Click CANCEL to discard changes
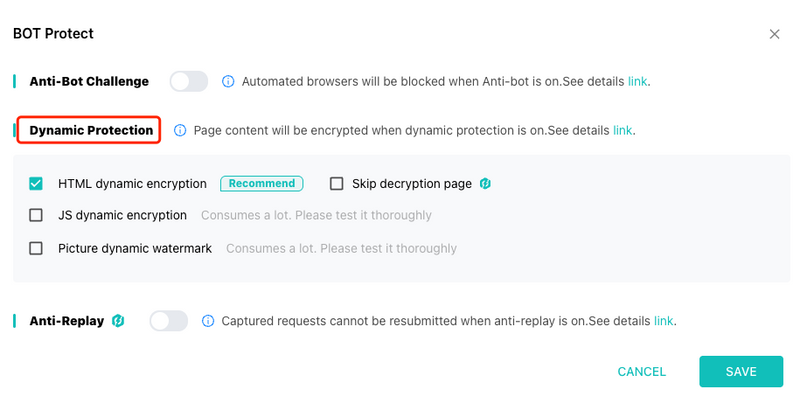 point(641,372)
